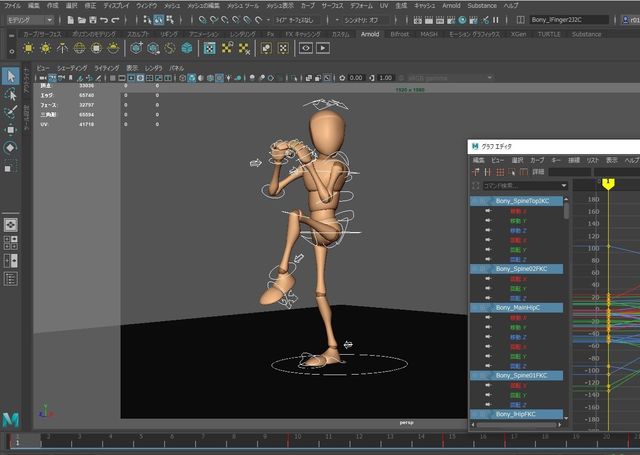Choose the Move tool in the toolbox
The height and width of the screenshot is (455, 640).
tap(11, 130)
